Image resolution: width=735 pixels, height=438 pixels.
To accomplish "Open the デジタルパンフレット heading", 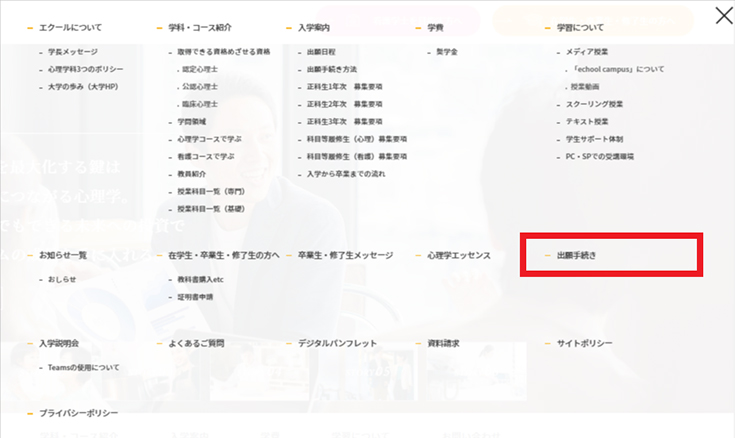I will pos(337,343).
